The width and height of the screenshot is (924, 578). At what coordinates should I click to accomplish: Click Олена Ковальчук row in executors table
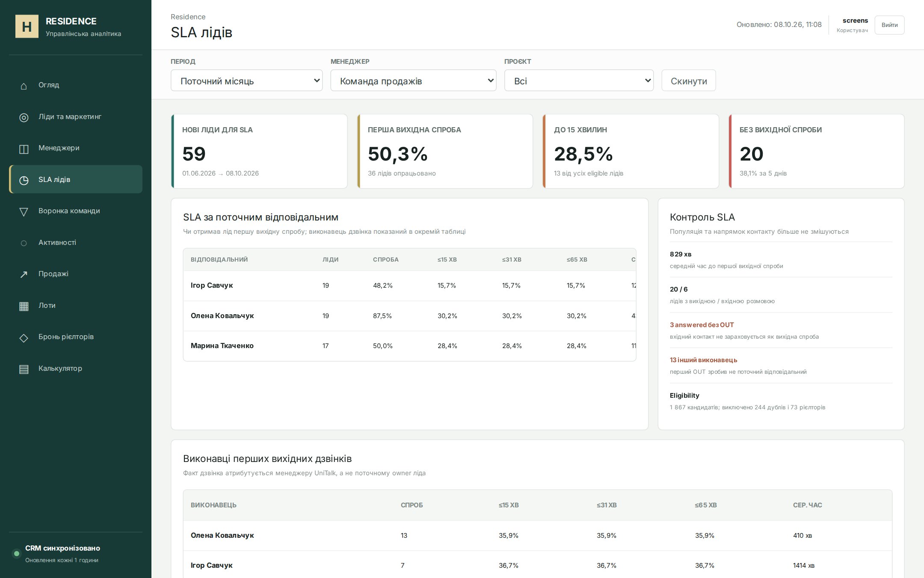537,535
